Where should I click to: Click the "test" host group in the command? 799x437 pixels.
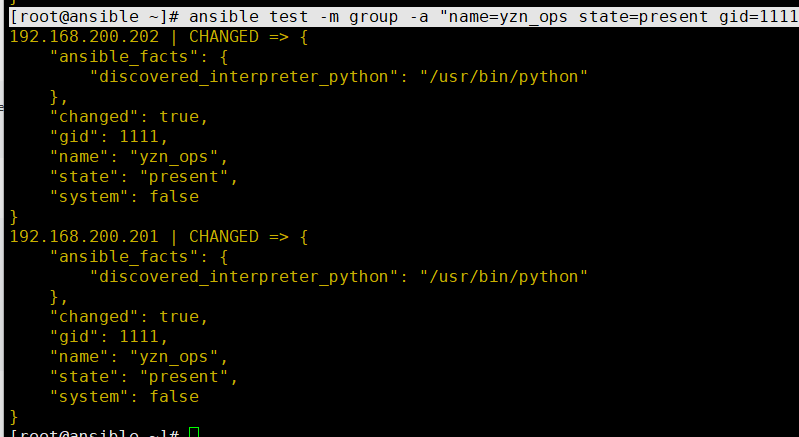289,17
